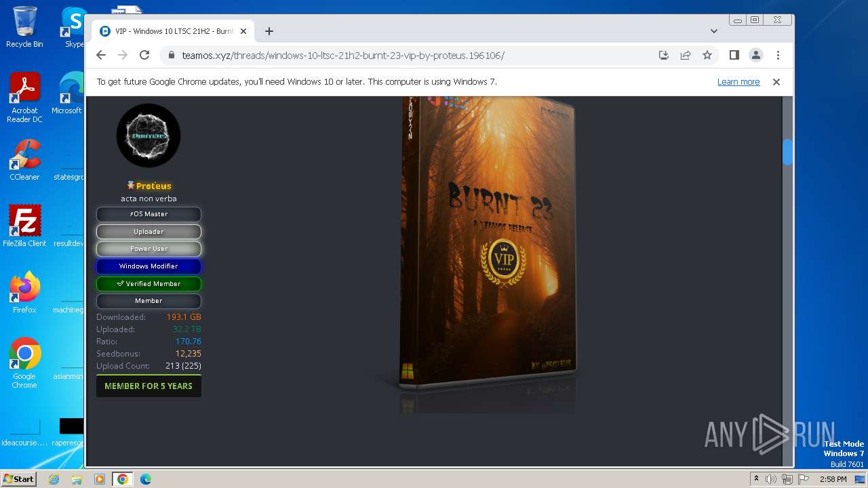This screenshot has height=488, width=868.
Task: Click the 32.2 TB uploaded value
Action: click(x=187, y=329)
